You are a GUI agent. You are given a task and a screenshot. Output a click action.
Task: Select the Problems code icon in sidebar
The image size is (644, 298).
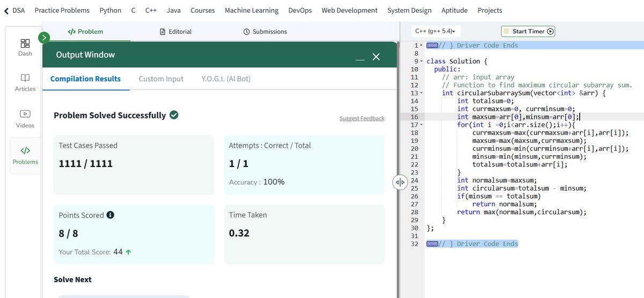coord(25,150)
